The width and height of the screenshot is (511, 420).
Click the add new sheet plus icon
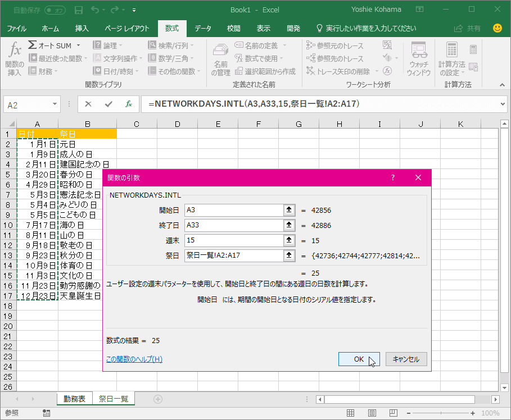pyautogui.click(x=158, y=399)
